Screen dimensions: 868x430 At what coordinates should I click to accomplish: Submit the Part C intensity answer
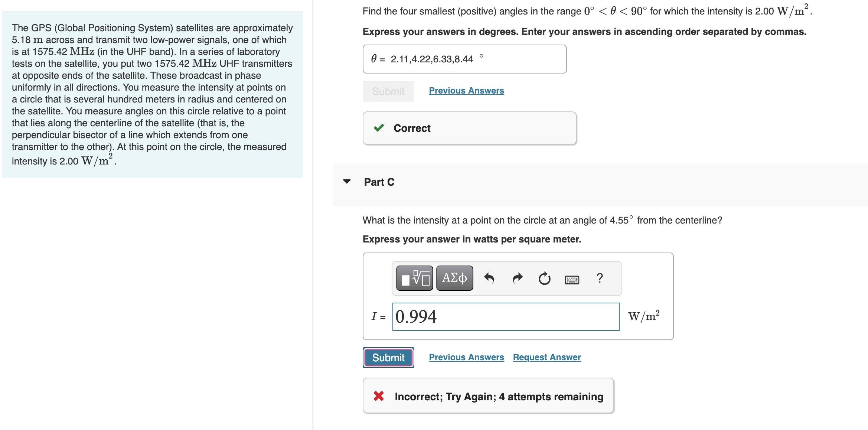pos(388,357)
